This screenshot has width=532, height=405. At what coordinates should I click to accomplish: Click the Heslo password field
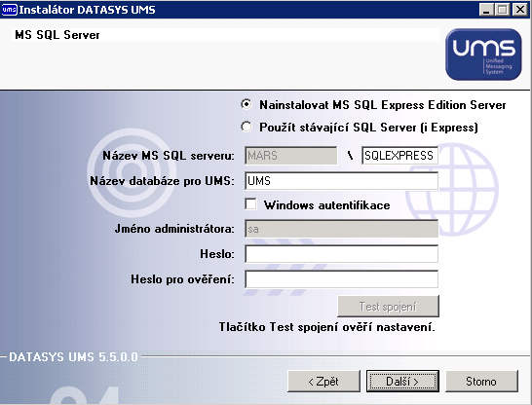tap(341, 254)
